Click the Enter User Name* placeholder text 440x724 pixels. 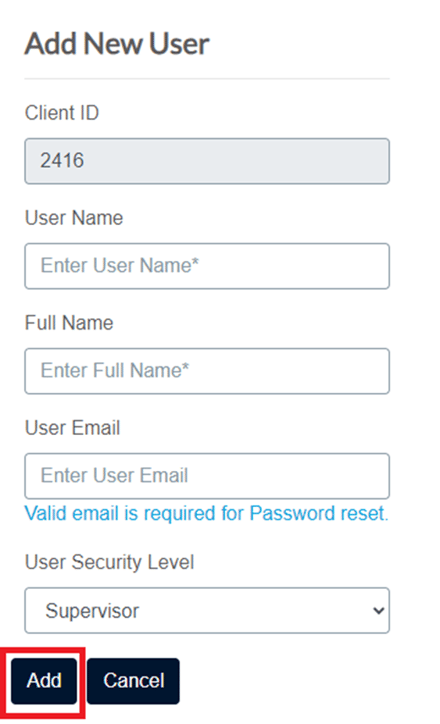coord(120,265)
